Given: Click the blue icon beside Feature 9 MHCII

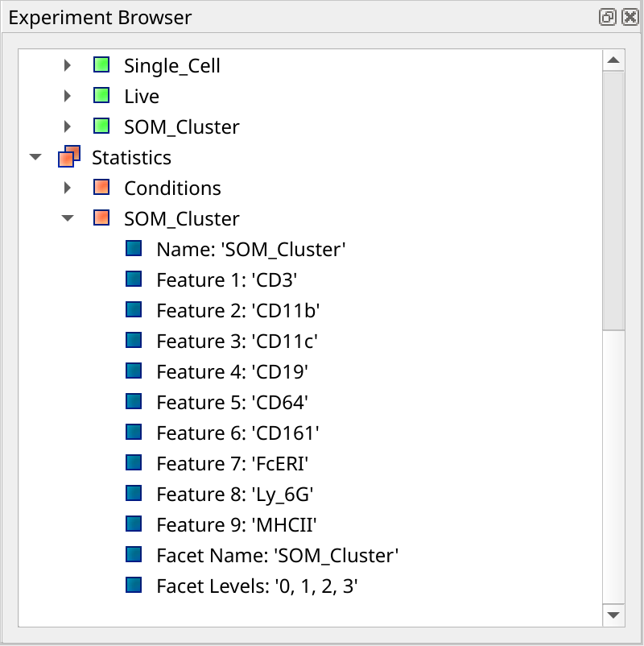Looking at the screenshot, I should 134,524.
